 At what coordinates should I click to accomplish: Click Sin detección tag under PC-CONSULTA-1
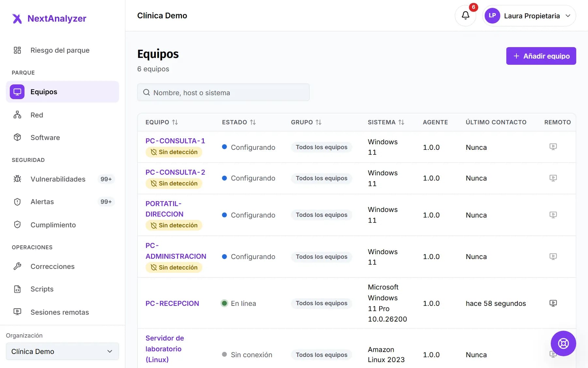174,152
